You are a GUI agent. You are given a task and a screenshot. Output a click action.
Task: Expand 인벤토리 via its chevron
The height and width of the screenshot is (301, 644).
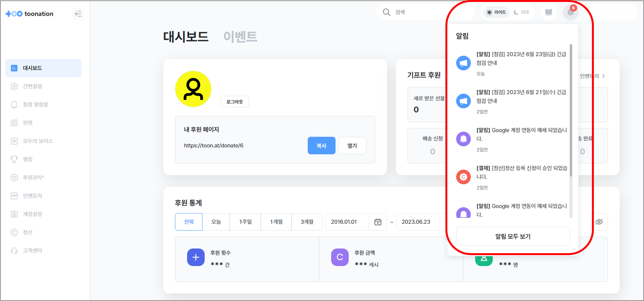tap(604, 76)
